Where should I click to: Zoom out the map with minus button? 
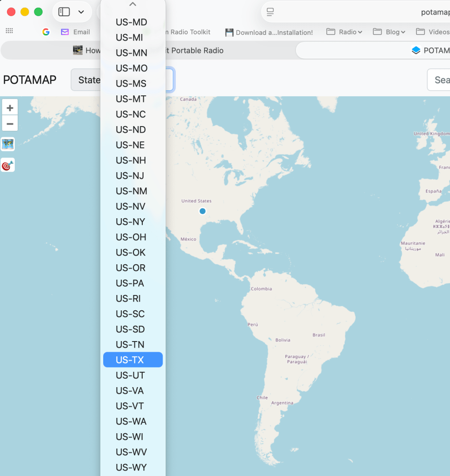click(10, 124)
